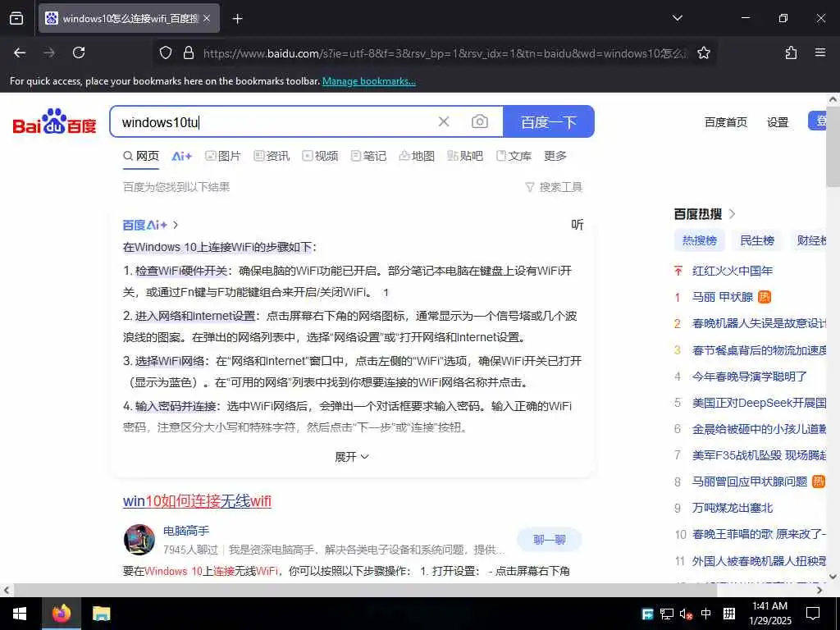Image resolution: width=840 pixels, height=630 pixels.
Task: Click the 聊一聊 button
Action: pos(549,540)
